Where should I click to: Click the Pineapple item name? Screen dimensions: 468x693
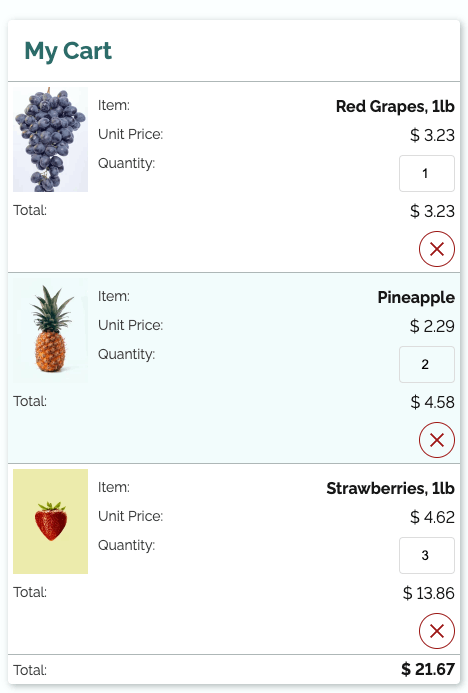click(x=416, y=297)
